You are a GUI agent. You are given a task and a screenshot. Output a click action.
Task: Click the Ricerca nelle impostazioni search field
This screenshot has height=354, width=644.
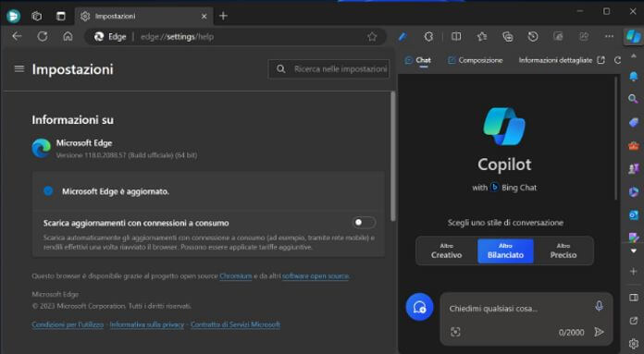coord(329,69)
